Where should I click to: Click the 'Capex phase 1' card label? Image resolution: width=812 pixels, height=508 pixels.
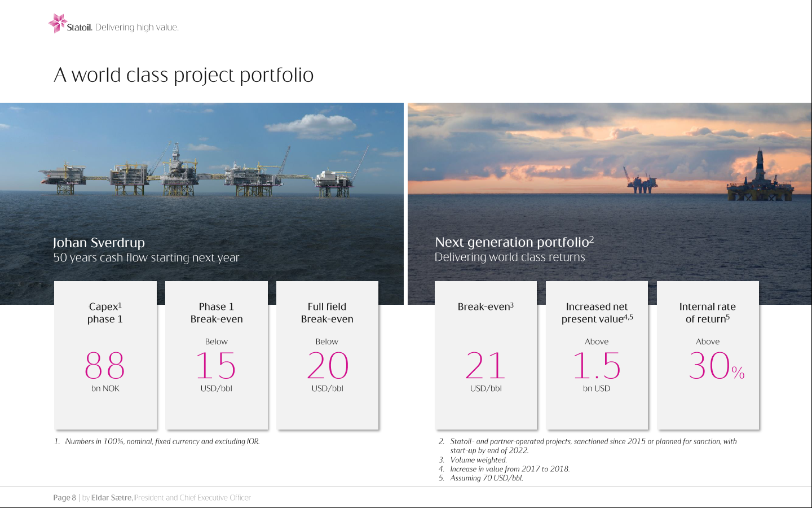tap(105, 313)
